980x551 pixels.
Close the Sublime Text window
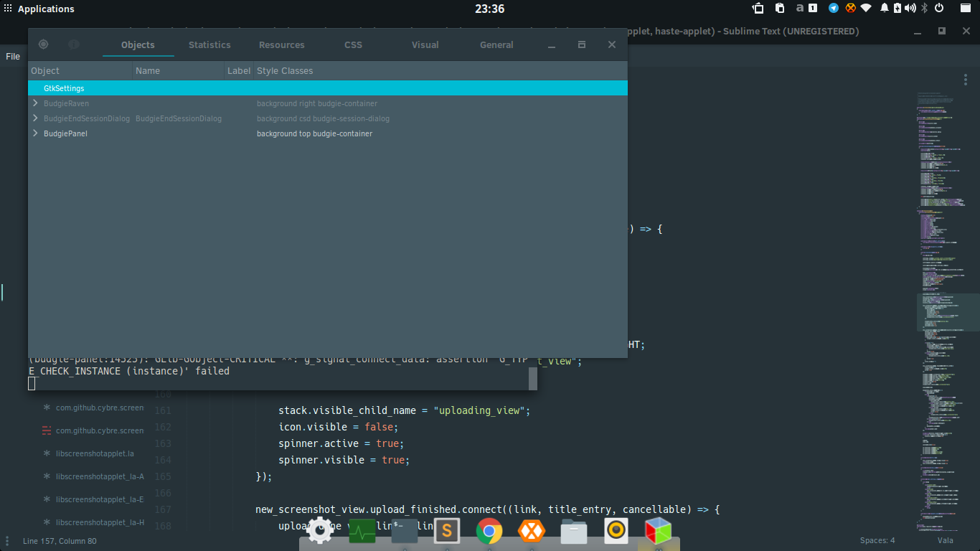pos(965,32)
